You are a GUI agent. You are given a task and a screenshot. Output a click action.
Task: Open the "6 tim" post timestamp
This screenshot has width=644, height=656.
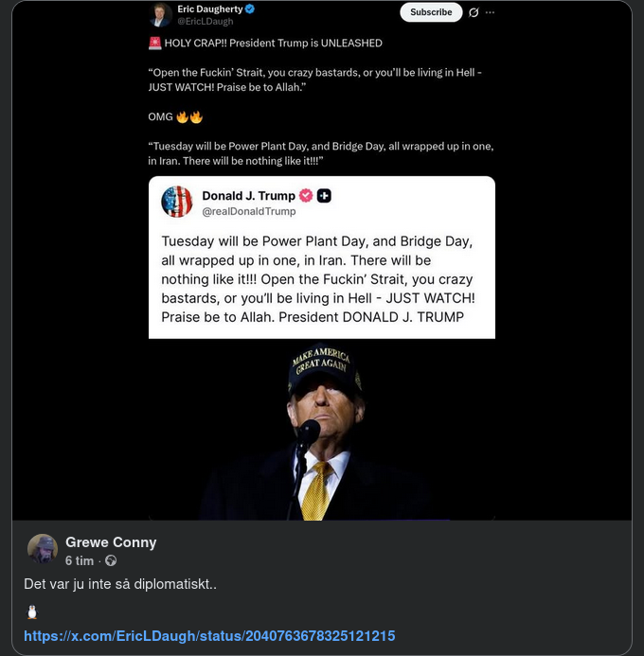coord(80,560)
